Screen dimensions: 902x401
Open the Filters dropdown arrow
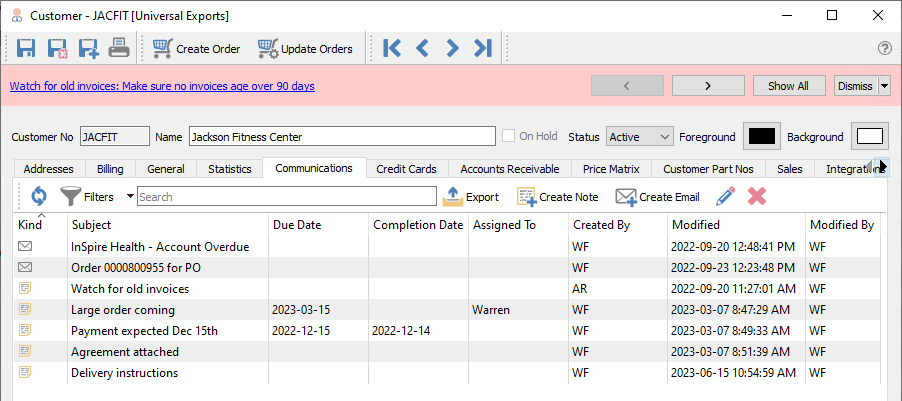(130, 197)
